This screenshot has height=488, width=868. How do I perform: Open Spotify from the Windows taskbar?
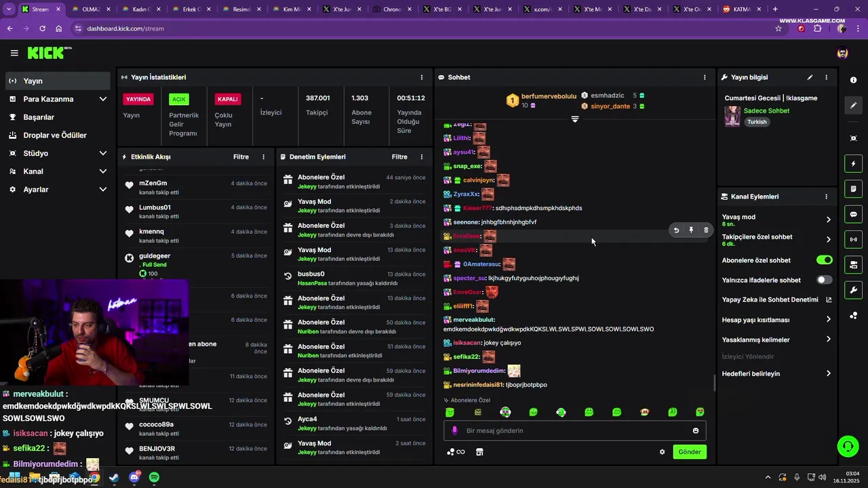154,478
